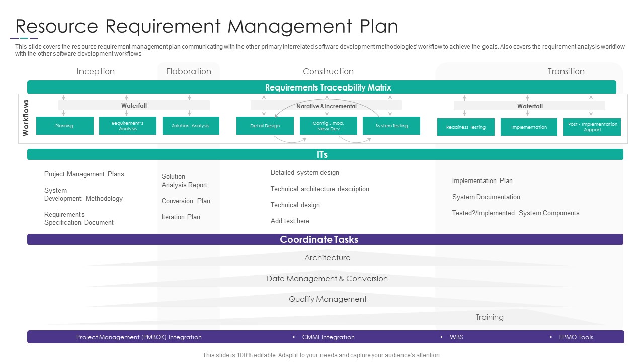
Task: Select the System Documentation text
Action: pyautogui.click(x=486, y=197)
